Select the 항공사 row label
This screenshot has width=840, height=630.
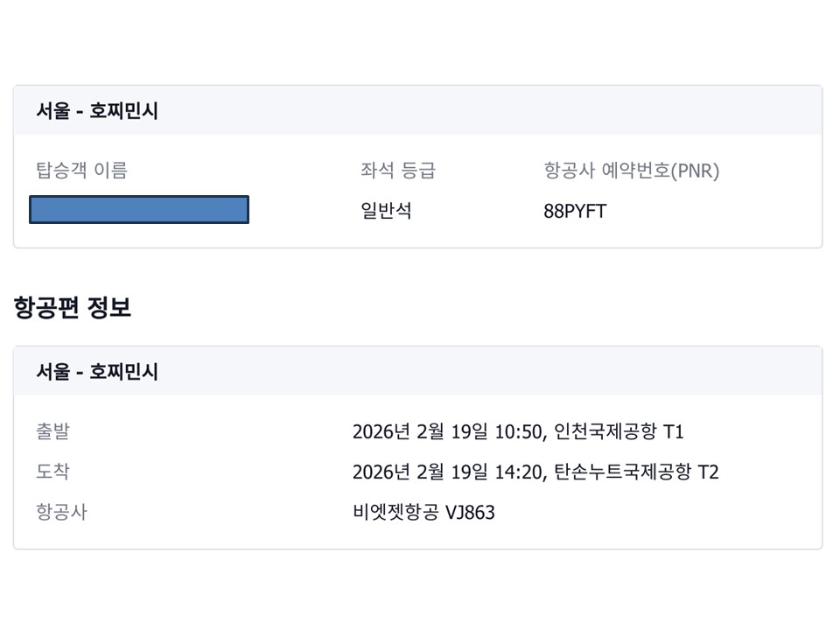(x=61, y=512)
